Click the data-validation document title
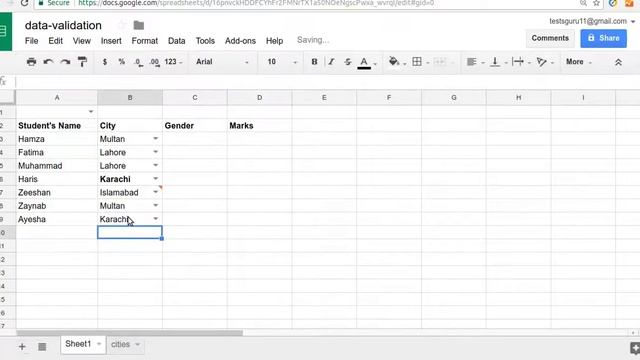 (63, 25)
